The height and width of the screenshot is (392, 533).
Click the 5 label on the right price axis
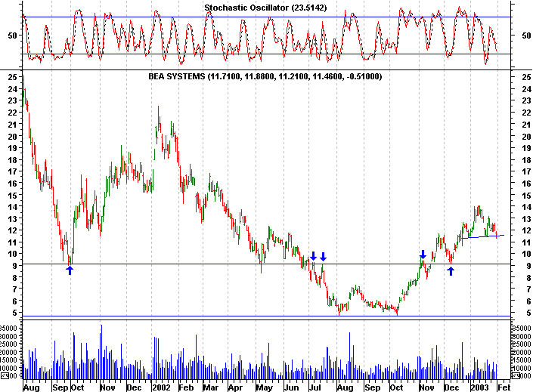click(528, 313)
